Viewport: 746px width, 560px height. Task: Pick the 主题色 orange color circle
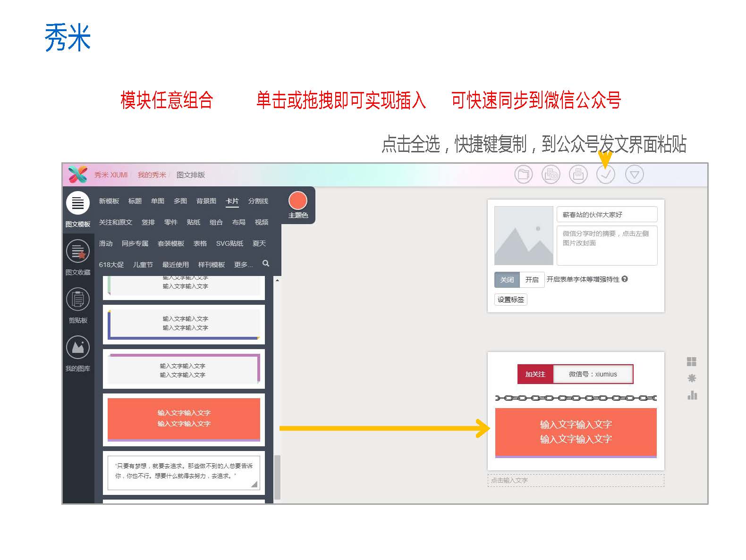point(298,201)
